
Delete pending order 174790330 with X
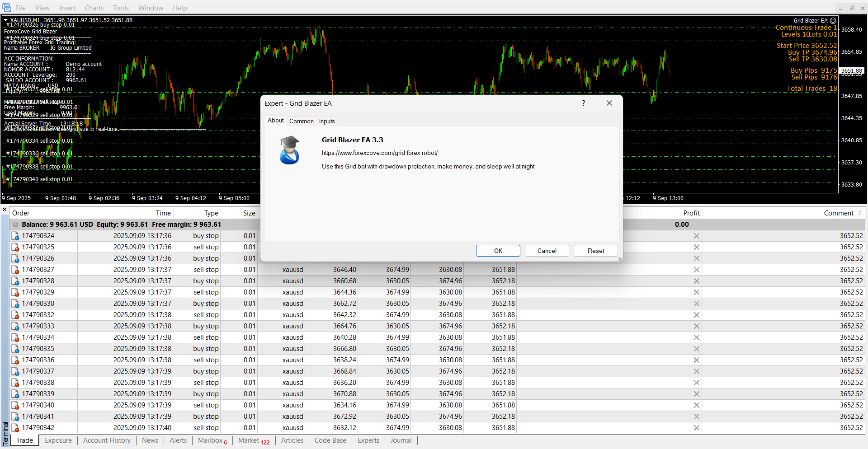pyautogui.click(x=697, y=304)
